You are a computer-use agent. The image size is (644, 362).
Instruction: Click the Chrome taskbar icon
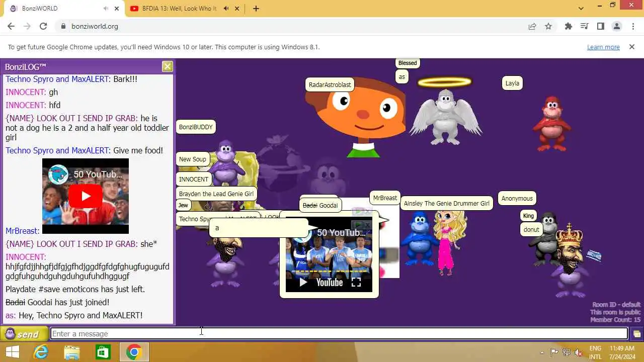134,352
